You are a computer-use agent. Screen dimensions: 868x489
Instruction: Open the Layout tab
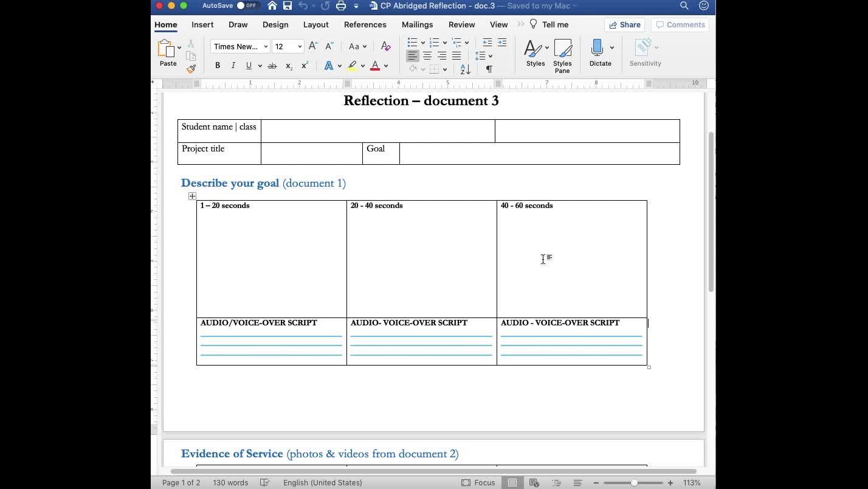315,25
